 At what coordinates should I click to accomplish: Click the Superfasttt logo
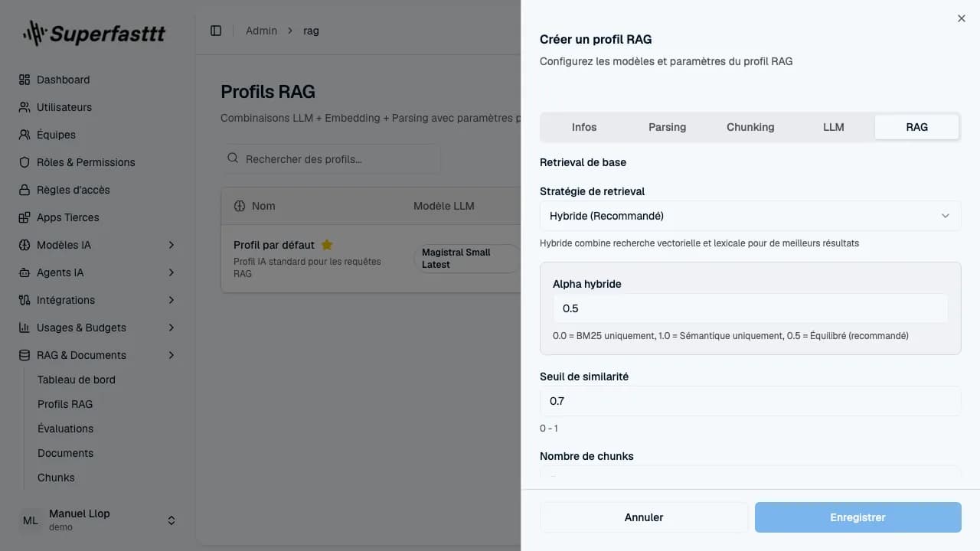coord(94,33)
